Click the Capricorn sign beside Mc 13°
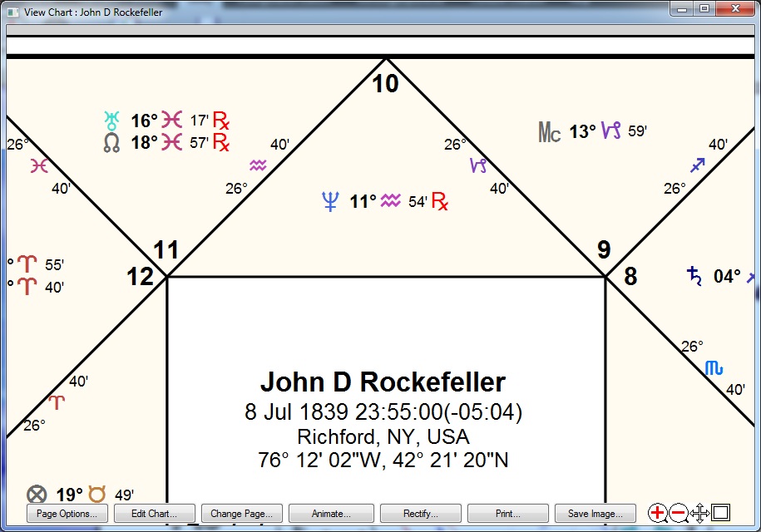 pos(611,130)
